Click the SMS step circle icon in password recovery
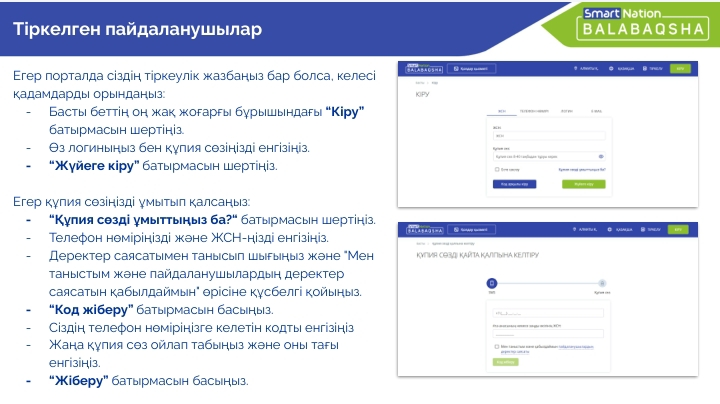This screenshot has width=720, height=404. point(491,284)
